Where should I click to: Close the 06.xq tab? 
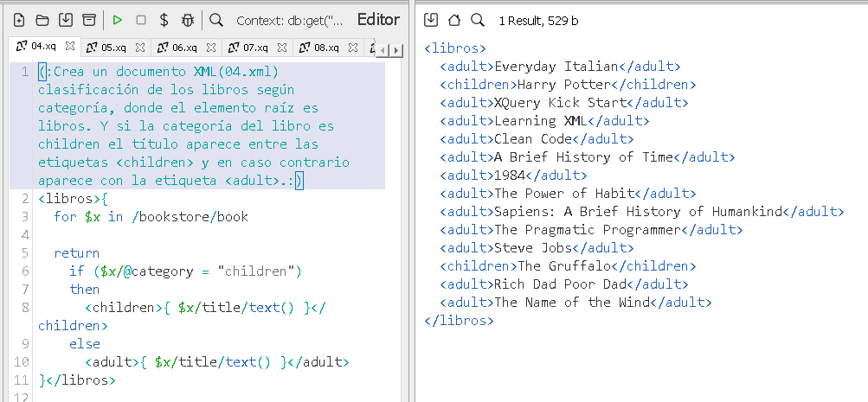point(211,48)
